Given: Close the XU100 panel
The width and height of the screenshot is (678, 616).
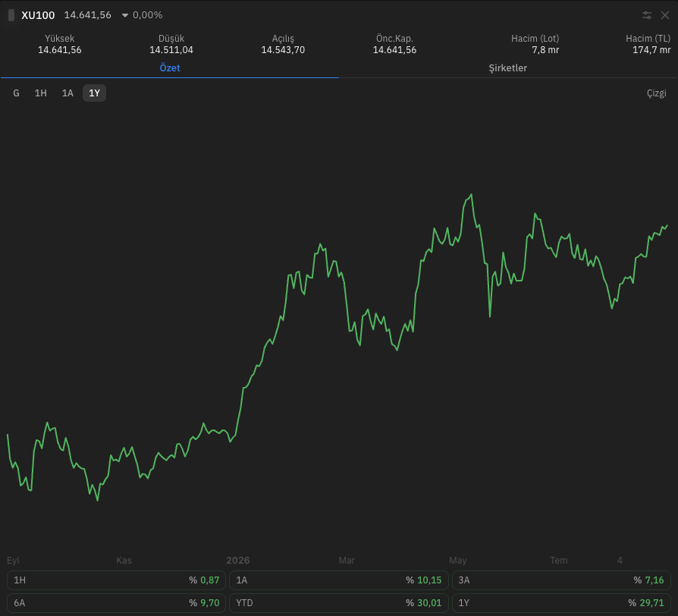Looking at the screenshot, I should click(x=665, y=16).
